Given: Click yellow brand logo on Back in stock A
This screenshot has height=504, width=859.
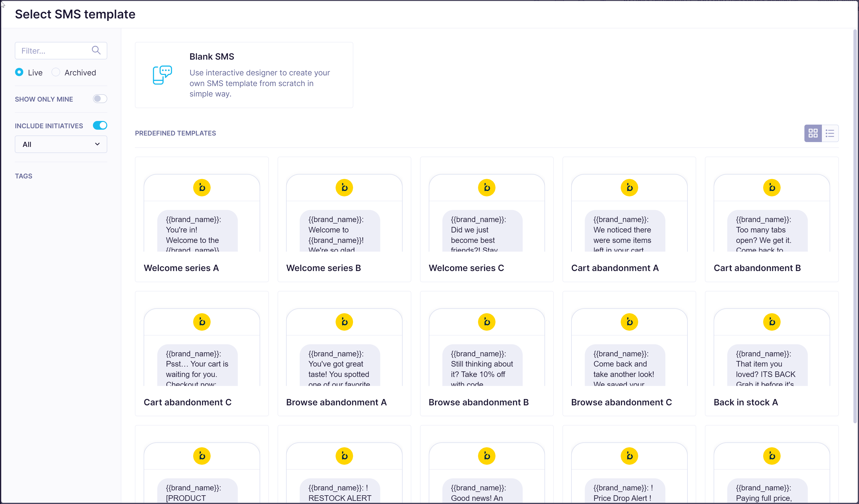Looking at the screenshot, I should (x=771, y=322).
